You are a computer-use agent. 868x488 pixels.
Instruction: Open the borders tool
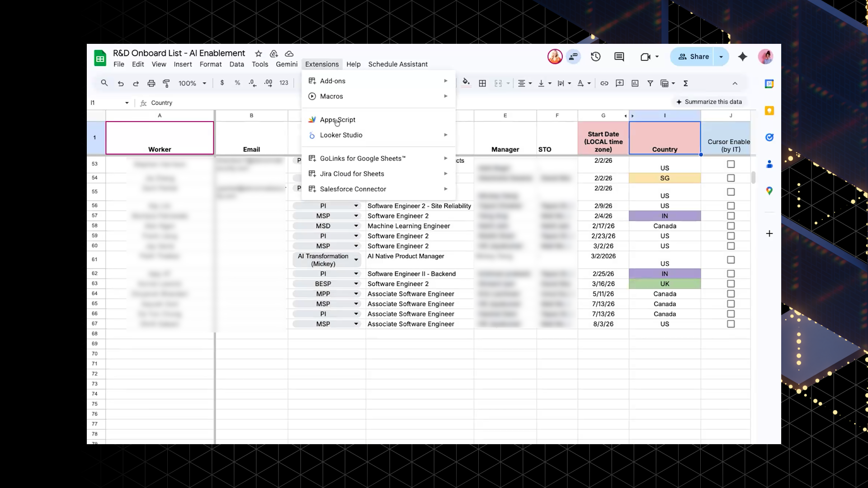click(x=482, y=83)
